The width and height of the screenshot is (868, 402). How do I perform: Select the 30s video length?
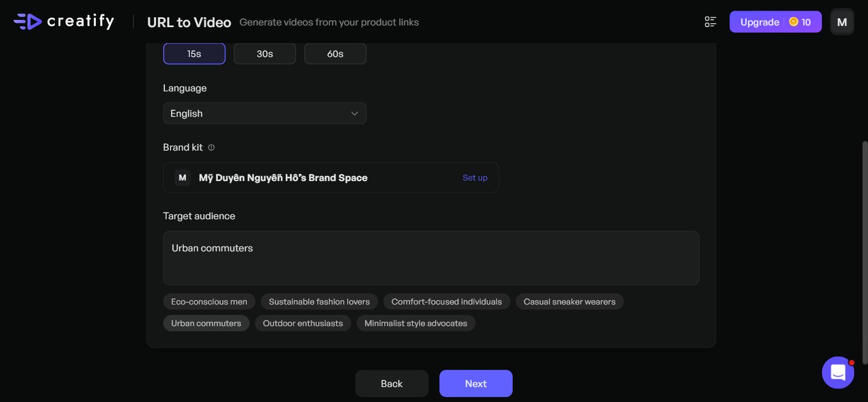point(265,54)
